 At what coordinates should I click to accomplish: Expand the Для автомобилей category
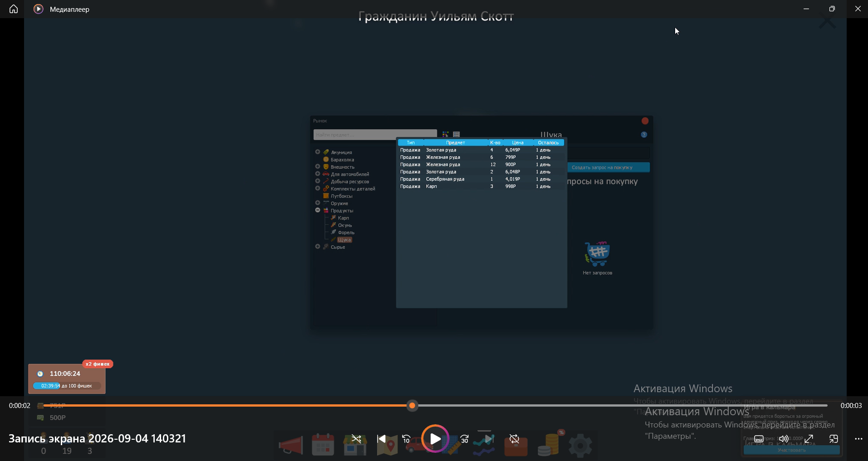(318, 174)
